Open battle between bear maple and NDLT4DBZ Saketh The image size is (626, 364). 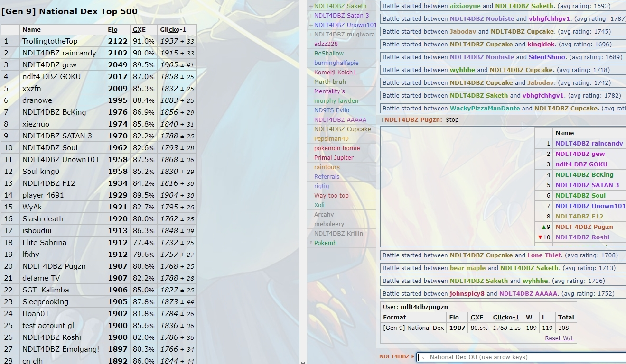(x=503, y=268)
